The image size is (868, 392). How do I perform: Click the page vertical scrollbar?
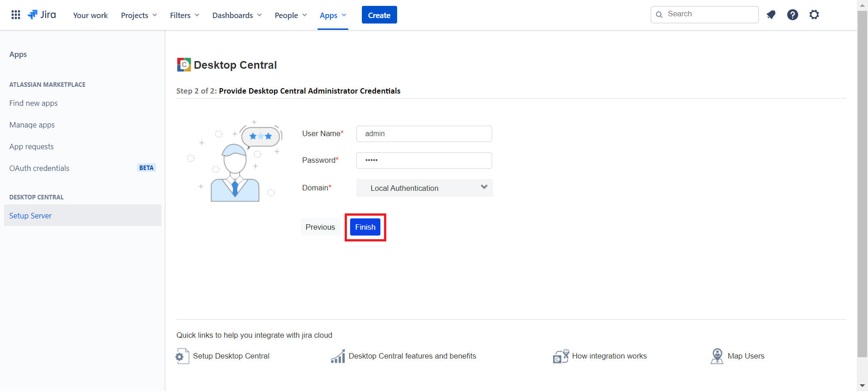pyautogui.click(x=863, y=184)
